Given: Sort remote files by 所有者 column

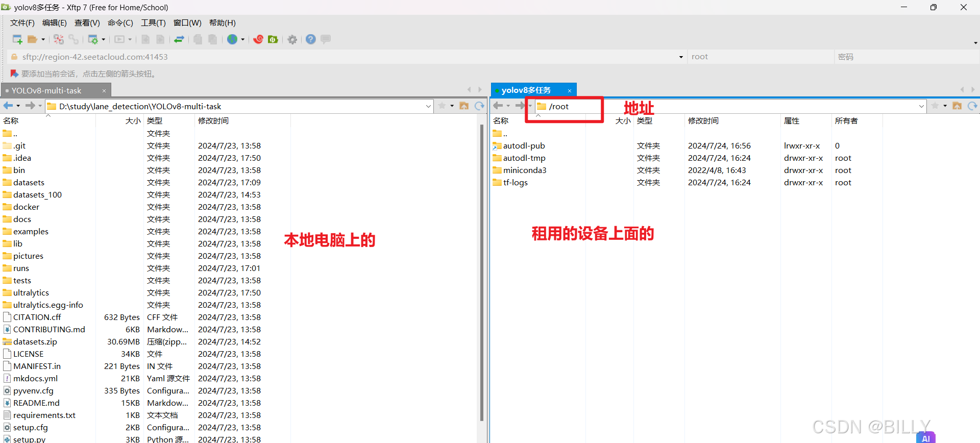Looking at the screenshot, I should [x=857, y=120].
